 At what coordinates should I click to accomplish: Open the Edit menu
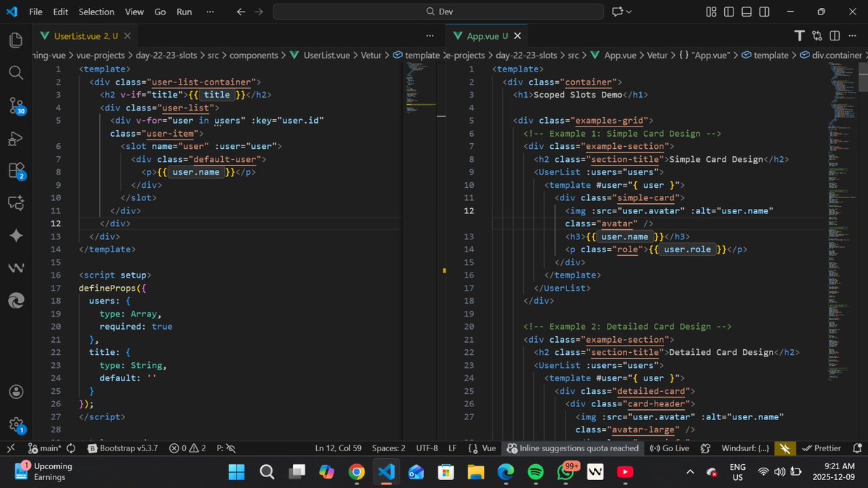pyautogui.click(x=61, y=12)
